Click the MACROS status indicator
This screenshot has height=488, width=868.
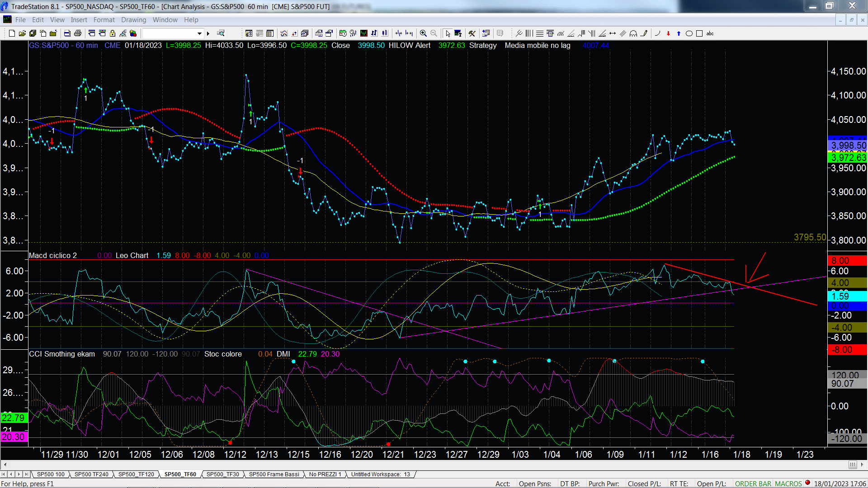[x=788, y=484]
